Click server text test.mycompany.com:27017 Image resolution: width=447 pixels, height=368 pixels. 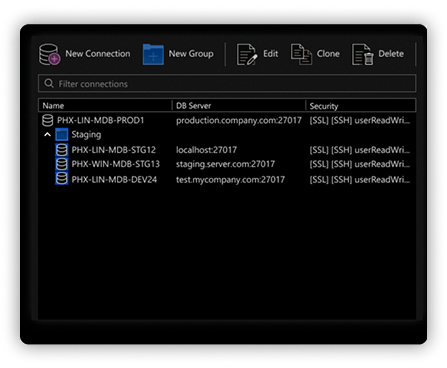coord(230,179)
